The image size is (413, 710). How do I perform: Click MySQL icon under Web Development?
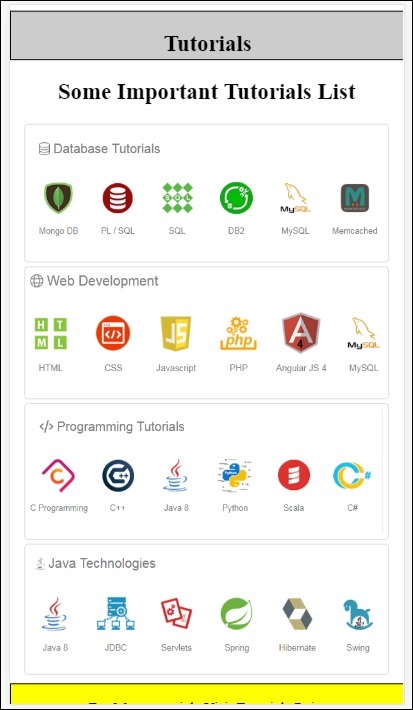point(364,334)
